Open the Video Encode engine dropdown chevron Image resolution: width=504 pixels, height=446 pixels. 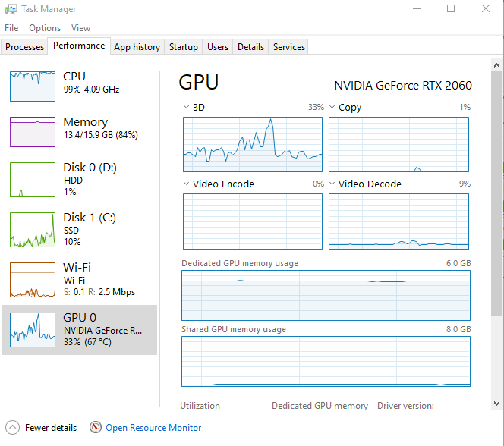click(x=186, y=184)
